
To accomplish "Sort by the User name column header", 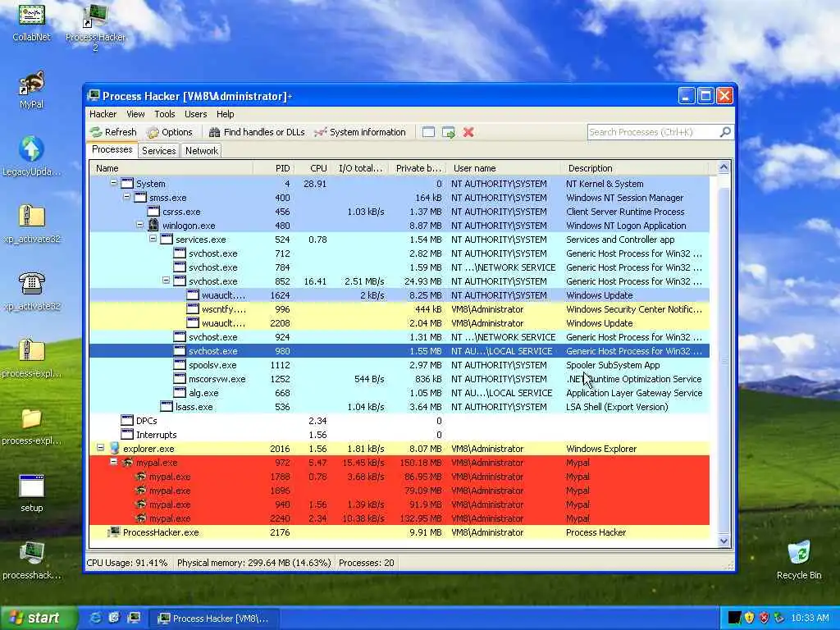I will (504, 168).
